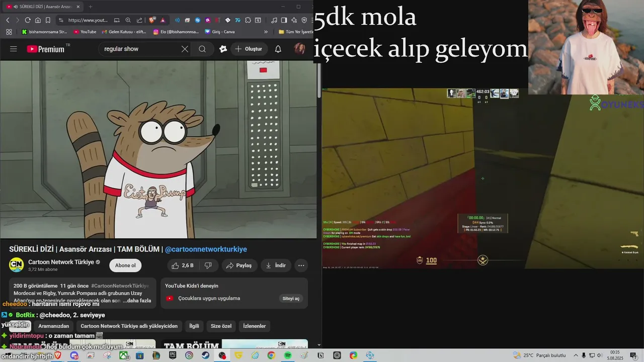Open the YouTube bookmark
644x362 pixels.
click(85, 32)
